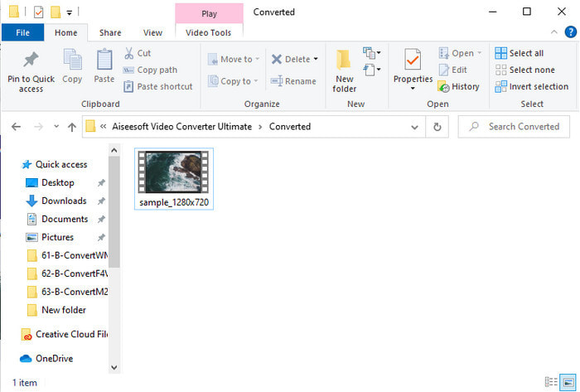The height and width of the screenshot is (392, 580).
Task: Switch to large icons view in status bar
Action: click(x=568, y=382)
